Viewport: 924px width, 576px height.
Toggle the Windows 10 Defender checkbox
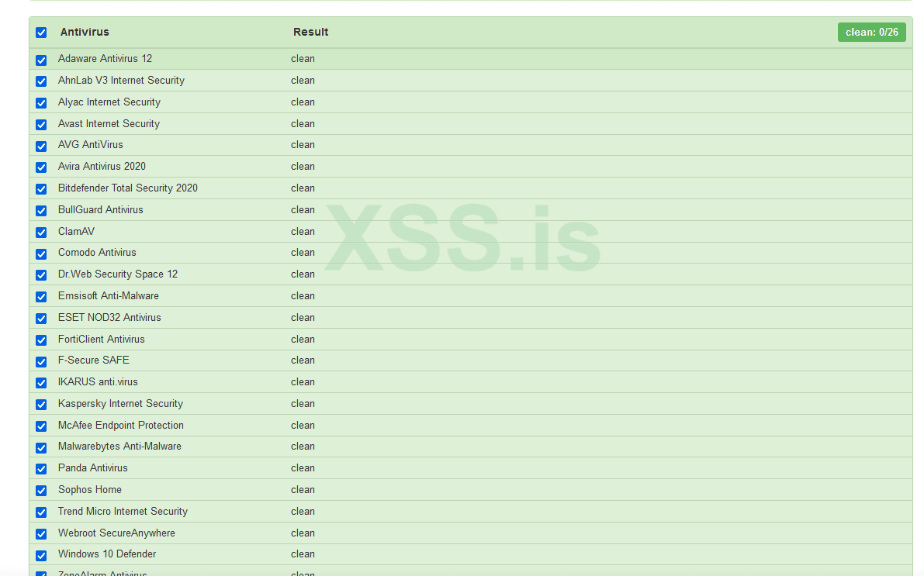coord(41,555)
